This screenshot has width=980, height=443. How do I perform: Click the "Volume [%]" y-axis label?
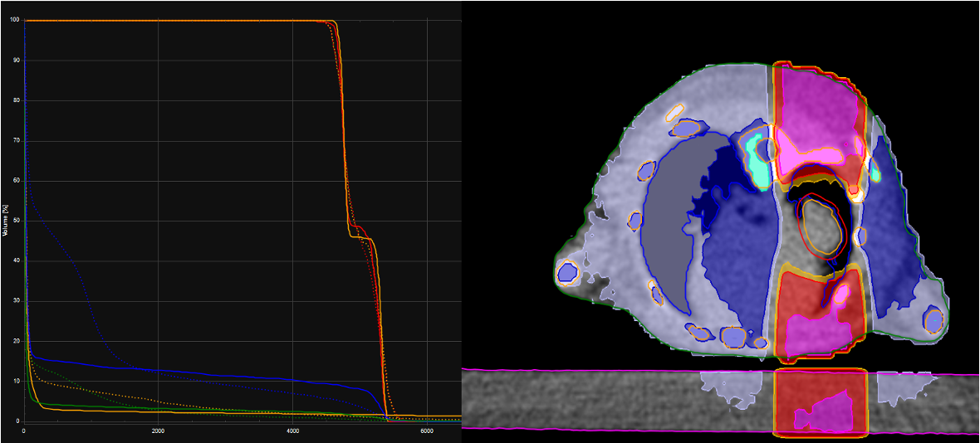coord(5,221)
